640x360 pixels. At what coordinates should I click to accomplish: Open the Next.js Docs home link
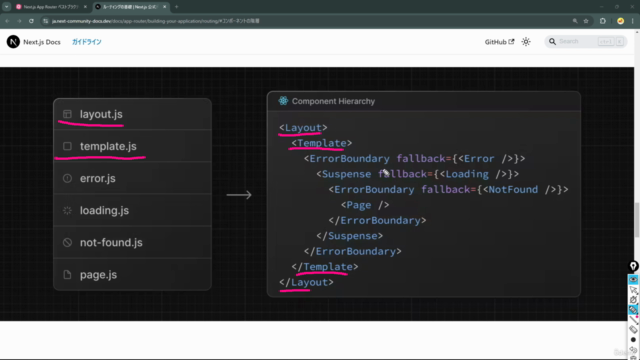point(42,42)
